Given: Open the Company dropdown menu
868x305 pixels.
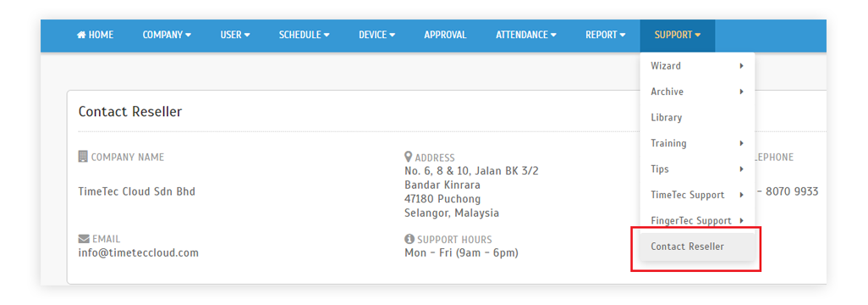Looking at the screenshot, I should tap(167, 35).
